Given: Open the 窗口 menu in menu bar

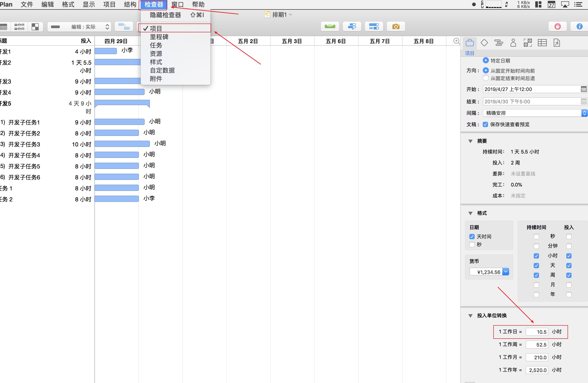Looking at the screenshot, I should click(177, 4).
